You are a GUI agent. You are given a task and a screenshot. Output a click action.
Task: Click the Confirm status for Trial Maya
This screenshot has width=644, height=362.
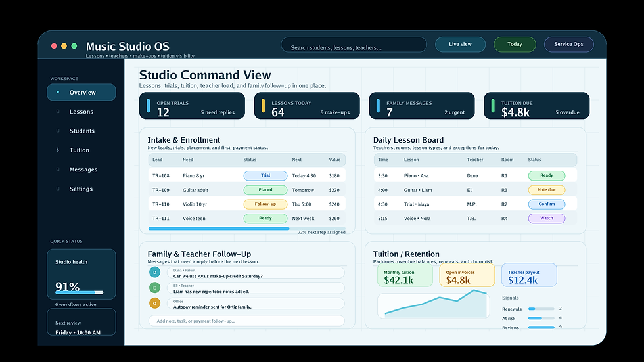(546, 204)
